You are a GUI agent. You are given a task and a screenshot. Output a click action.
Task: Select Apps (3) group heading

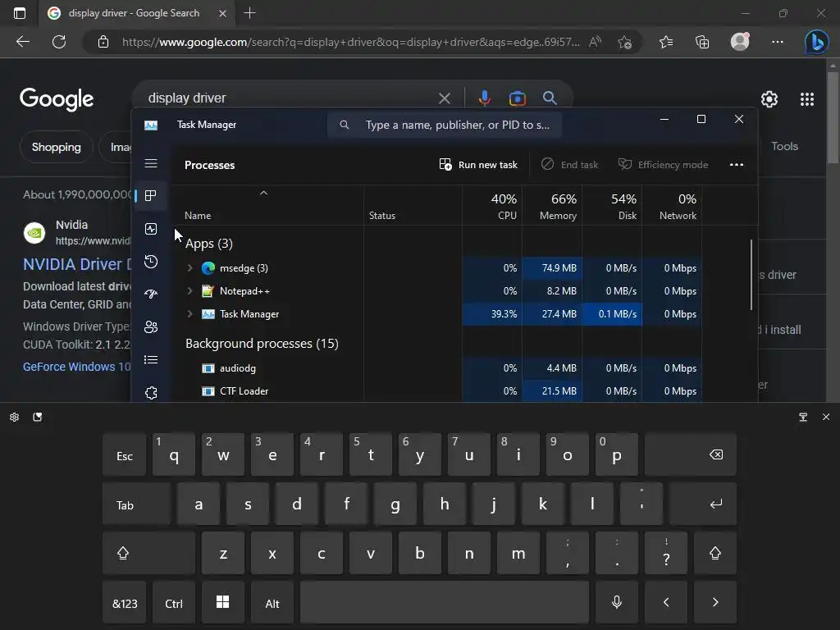pyautogui.click(x=209, y=244)
